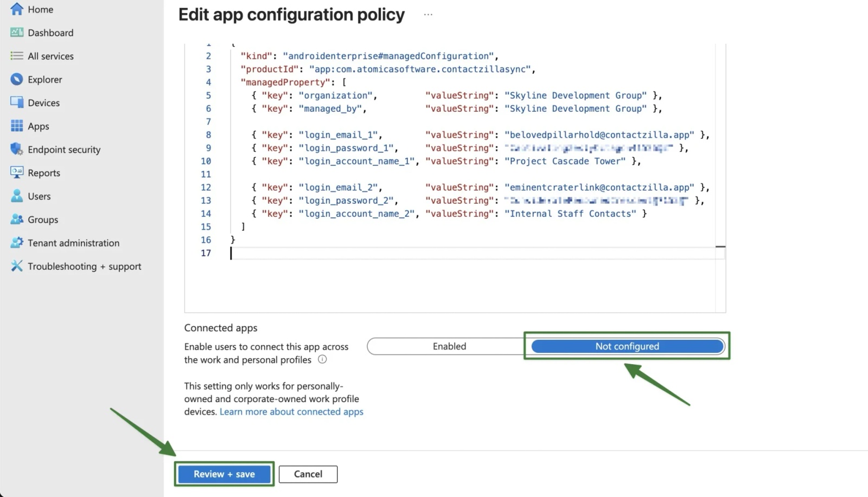The image size is (868, 497).
Task: Click the Home house icon
Action: coord(17,9)
